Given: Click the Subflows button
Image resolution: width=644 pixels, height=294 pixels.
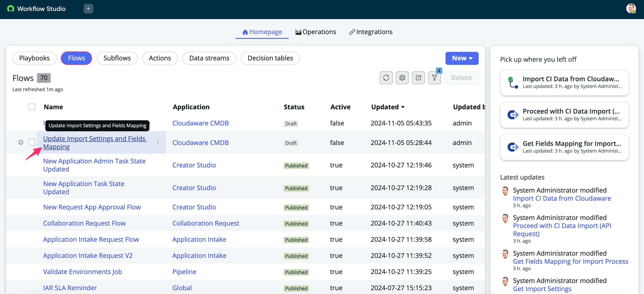Looking at the screenshot, I should point(117,58).
